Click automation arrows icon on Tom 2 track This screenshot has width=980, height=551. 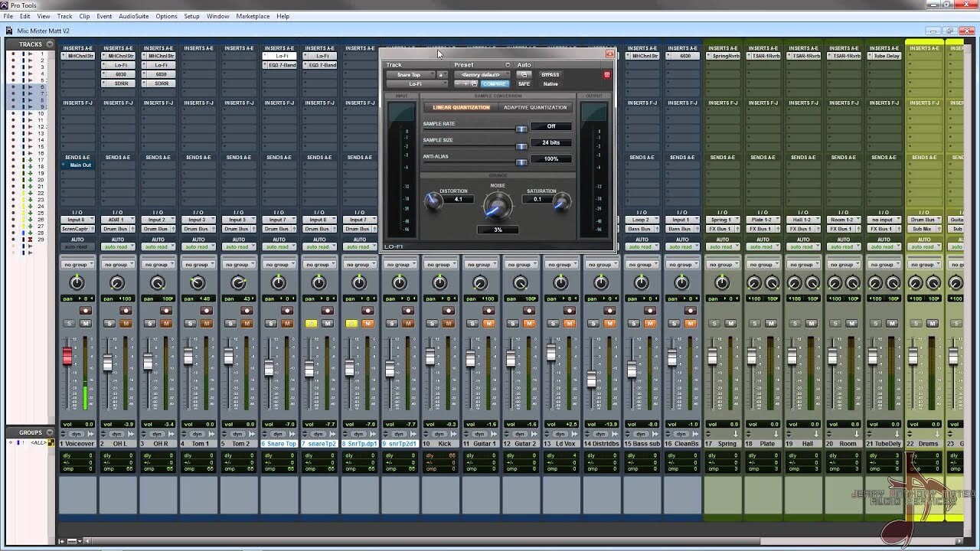pyautogui.click(x=225, y=434)
